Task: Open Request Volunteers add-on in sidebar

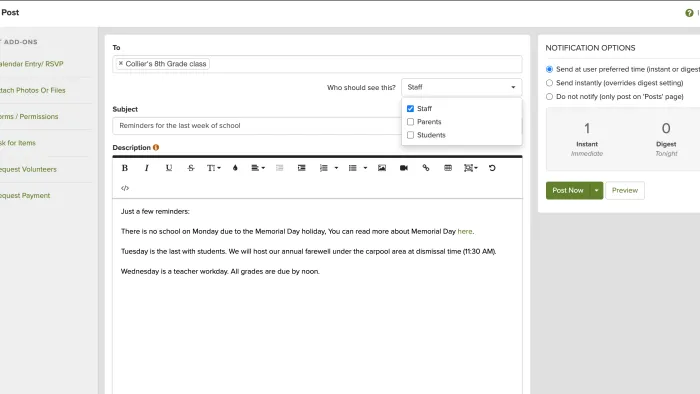Action: click(28, 169)
